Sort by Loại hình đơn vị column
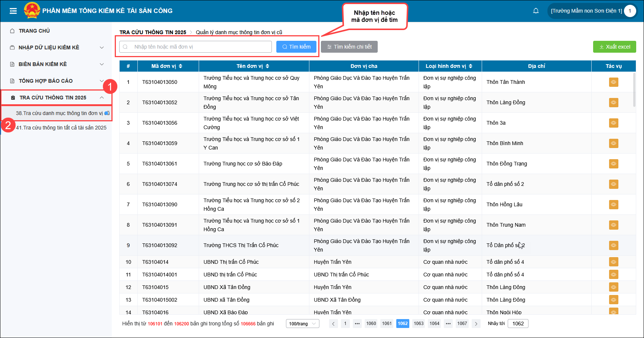The width and height of the screenshot is (644, 338). pyautogui.click(x=471, y=66)
